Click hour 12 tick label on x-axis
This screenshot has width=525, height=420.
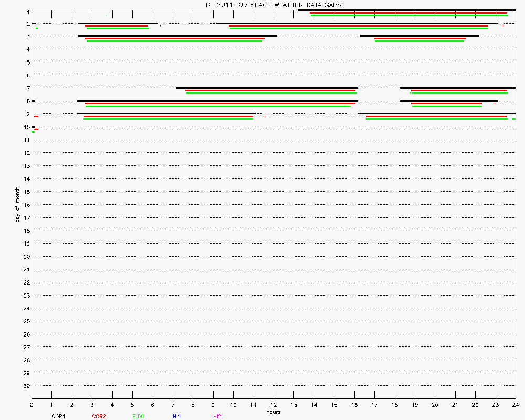click(274, 405)
